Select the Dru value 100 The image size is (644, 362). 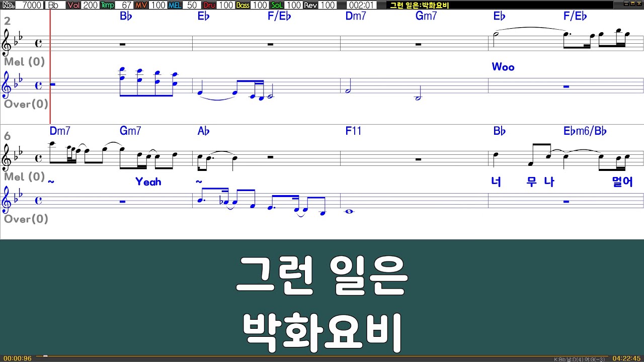tap(226, 5)
